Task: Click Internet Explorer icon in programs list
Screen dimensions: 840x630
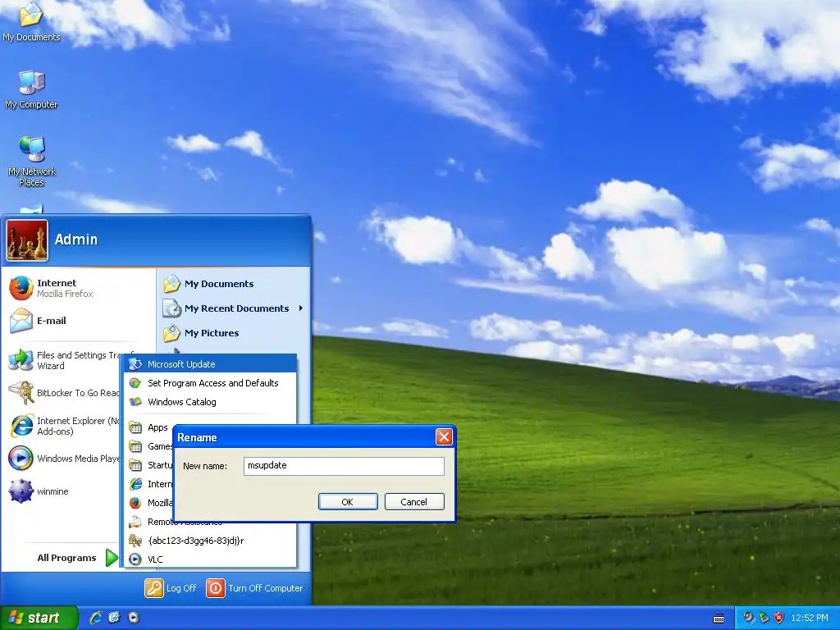Action: pos(135,484)
